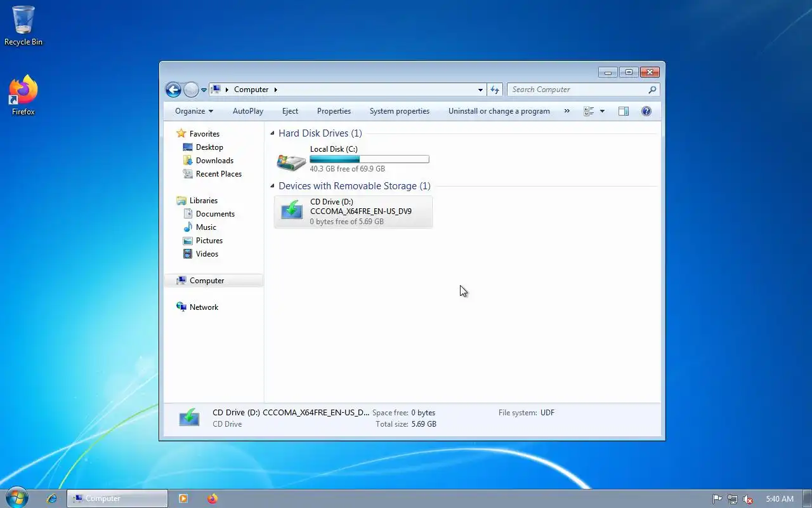Click Eject in the toolbar

290,111
